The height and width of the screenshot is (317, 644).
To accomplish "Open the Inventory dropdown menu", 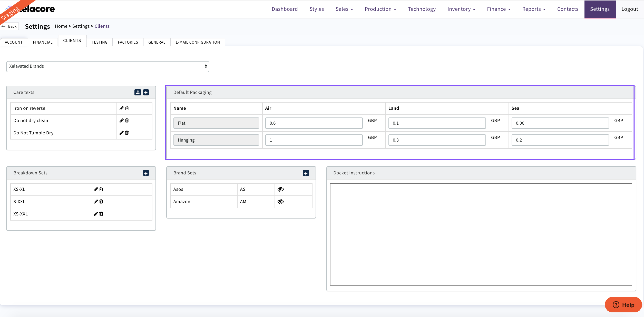I will (461, 9).
